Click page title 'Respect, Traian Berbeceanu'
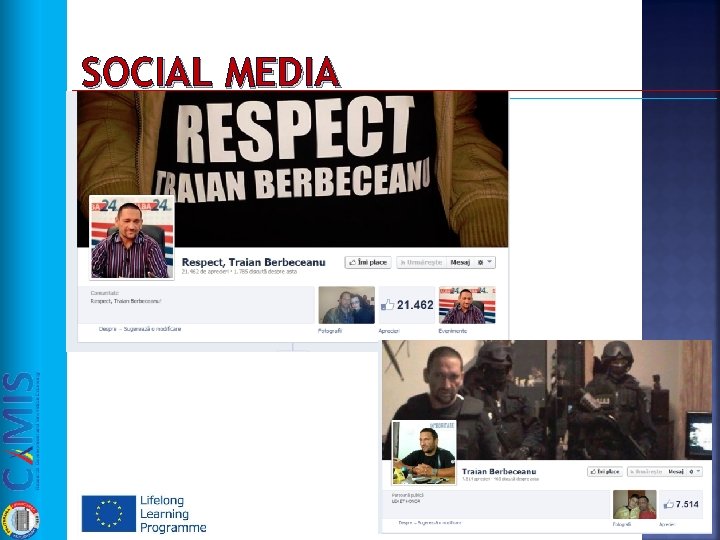This screenshot has height=540, width=720. pos(253,262)
